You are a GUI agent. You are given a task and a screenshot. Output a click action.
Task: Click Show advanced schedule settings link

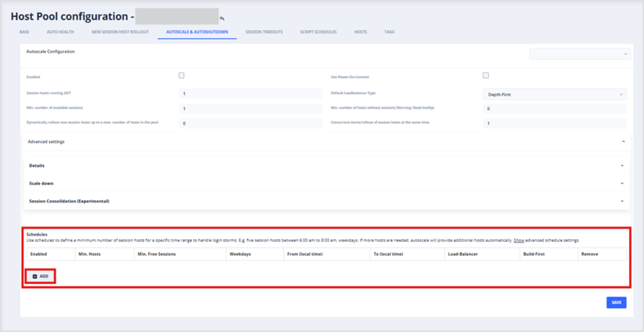click(x=519, y=240)
